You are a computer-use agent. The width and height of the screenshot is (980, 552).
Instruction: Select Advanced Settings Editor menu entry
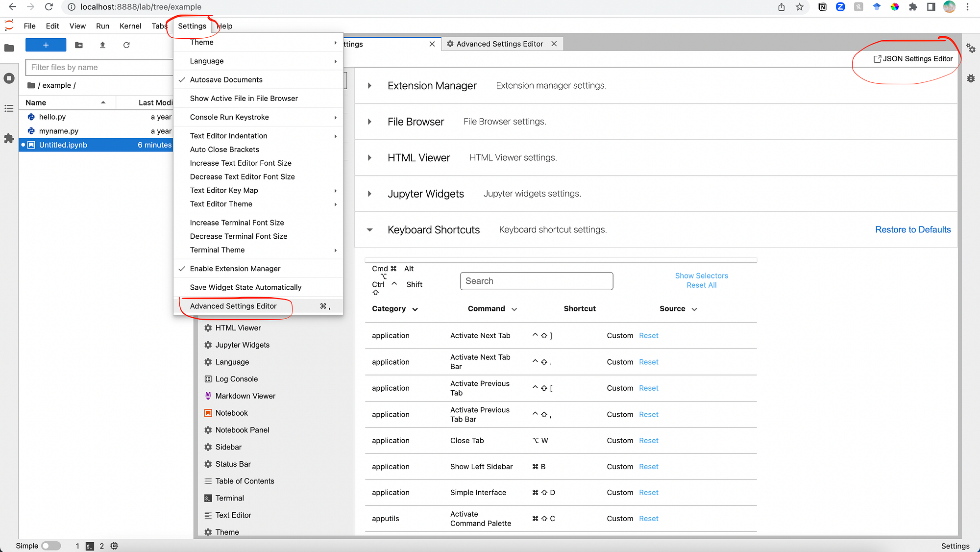(x=233, y=306)
